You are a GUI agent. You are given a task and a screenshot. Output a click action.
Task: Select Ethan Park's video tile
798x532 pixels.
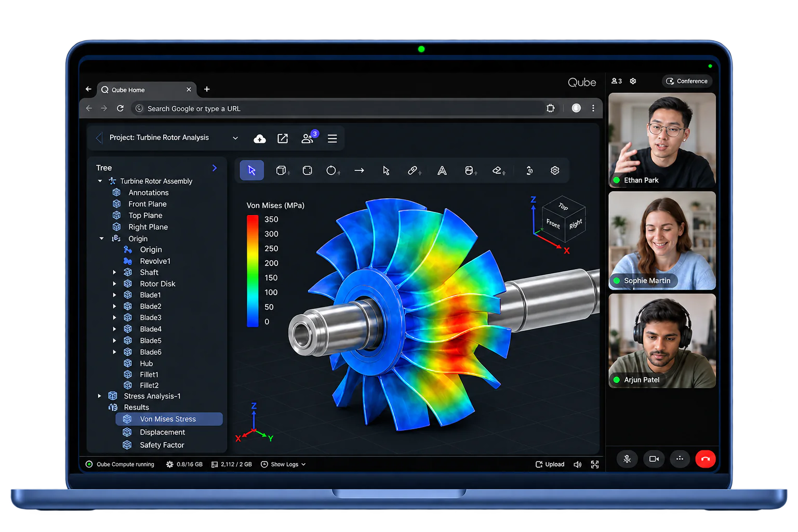(x=662, y=140)
